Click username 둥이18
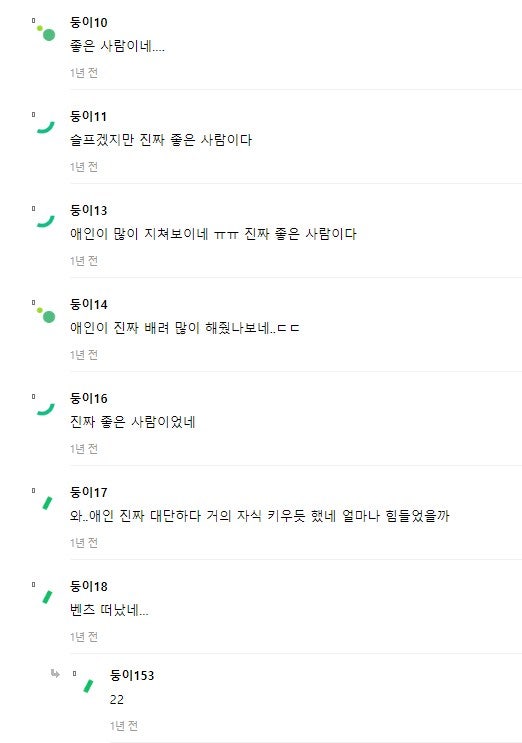This screenshot has height=743, width=522. [x=89, y=586]
